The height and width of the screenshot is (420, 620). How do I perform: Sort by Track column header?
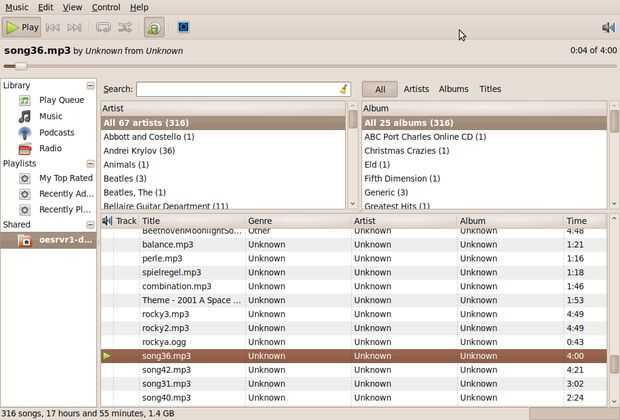(x=126, y=221)
